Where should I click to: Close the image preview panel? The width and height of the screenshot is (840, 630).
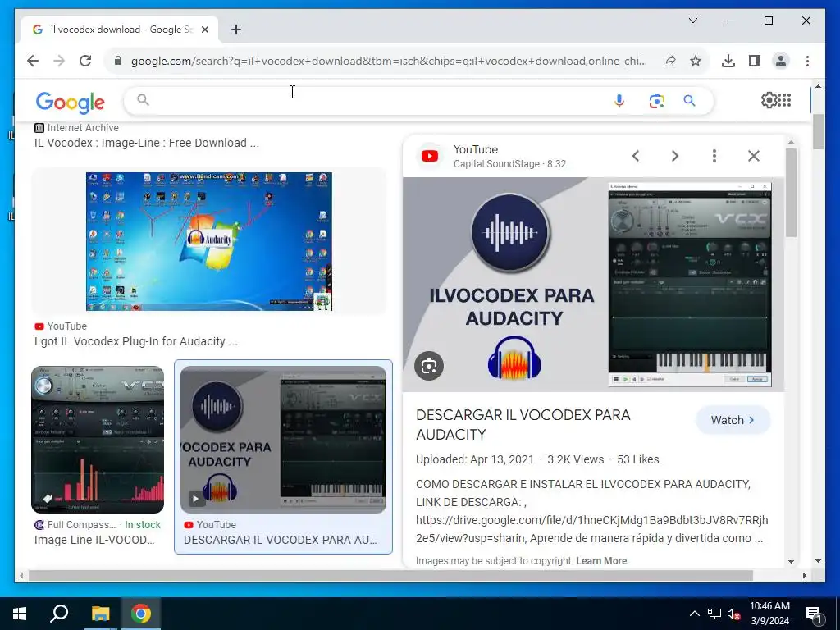coord(754,156)
